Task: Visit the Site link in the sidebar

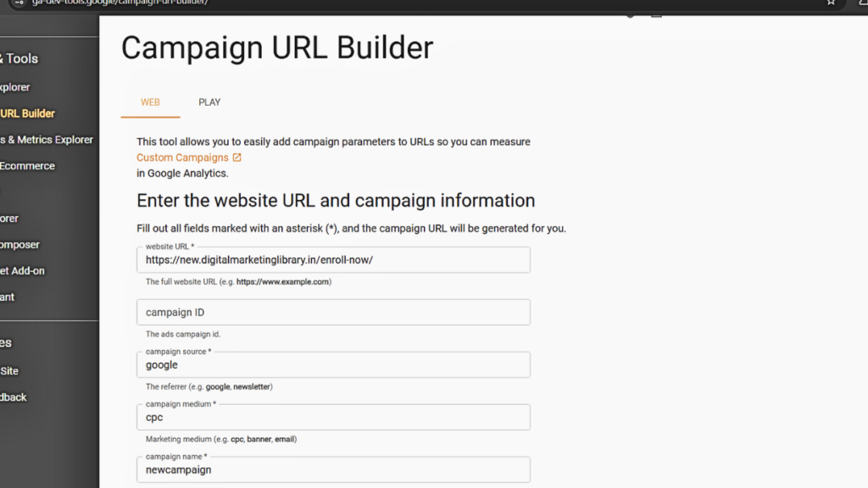Action: pos(8,370)
